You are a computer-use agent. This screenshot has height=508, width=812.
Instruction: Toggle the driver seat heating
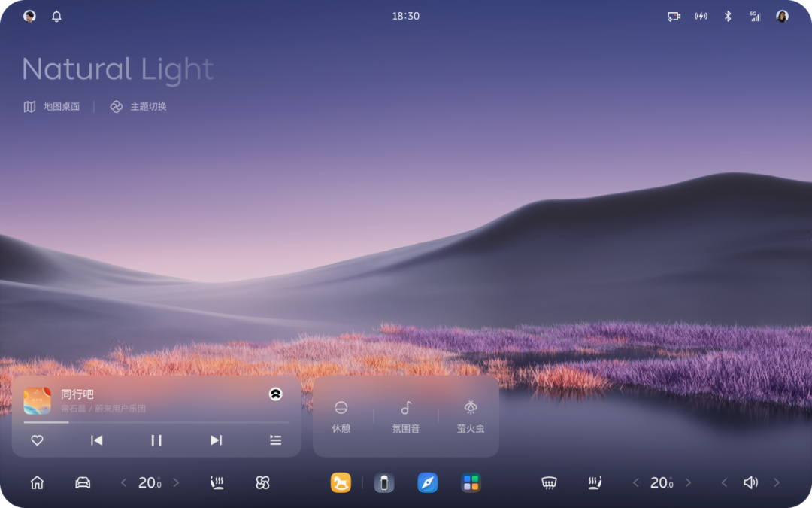click(217, 482)
